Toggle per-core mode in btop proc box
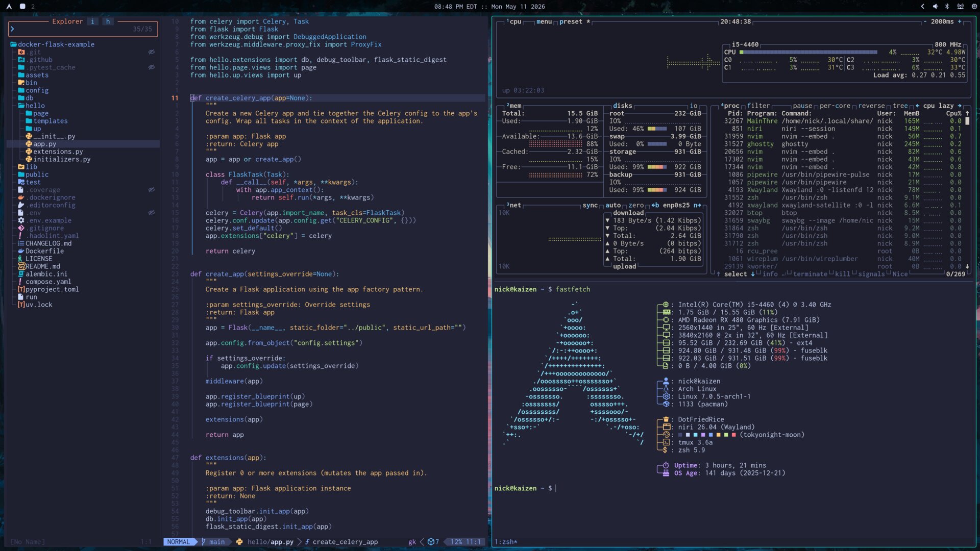The image size is (980, 551). (835, 106)
